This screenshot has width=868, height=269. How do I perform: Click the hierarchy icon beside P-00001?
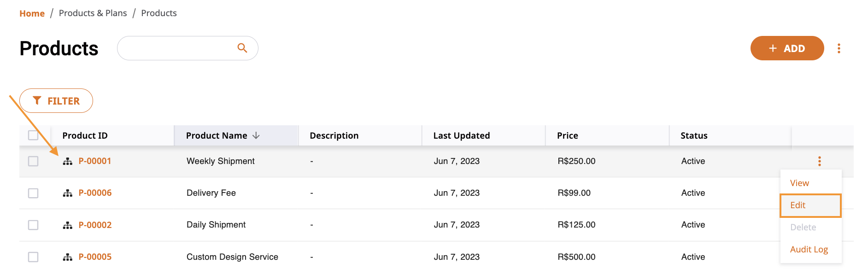(x=68, y=161)
